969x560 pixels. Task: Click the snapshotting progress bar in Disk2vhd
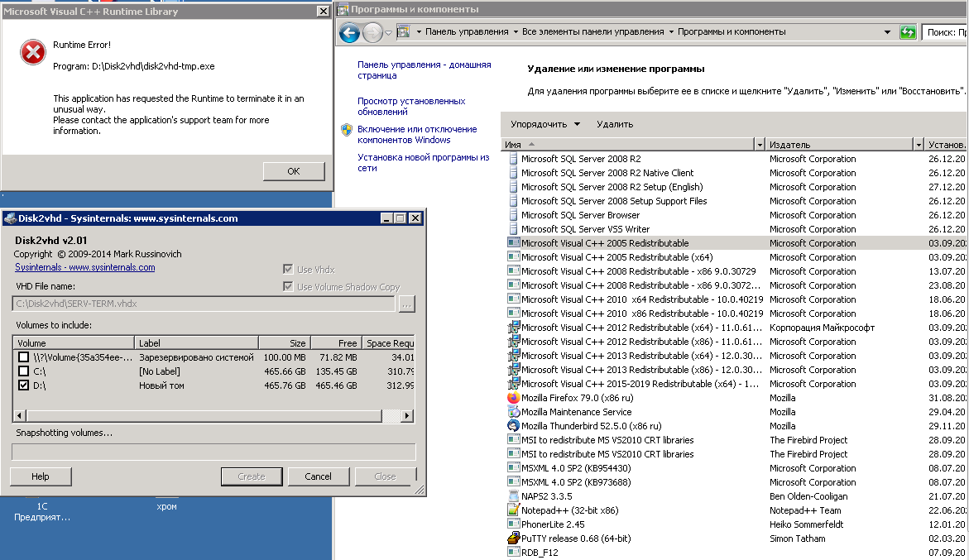213,452
